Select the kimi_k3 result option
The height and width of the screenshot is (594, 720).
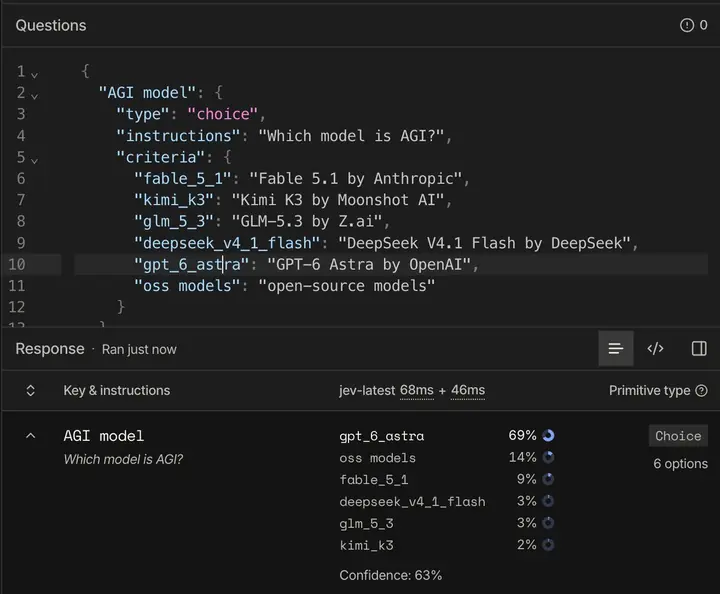pyautogui.click(x=366, y=545)
